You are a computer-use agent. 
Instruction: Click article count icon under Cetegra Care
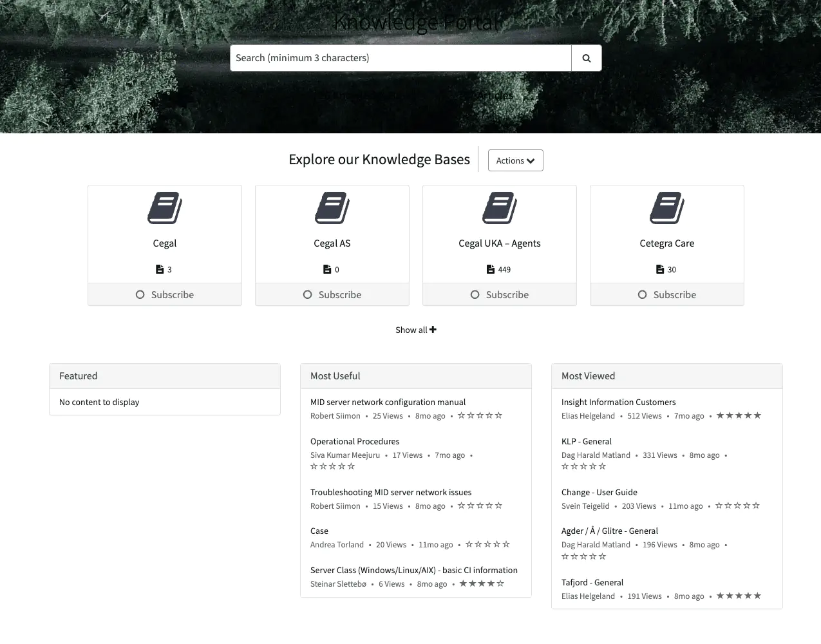tap(659, 269)
